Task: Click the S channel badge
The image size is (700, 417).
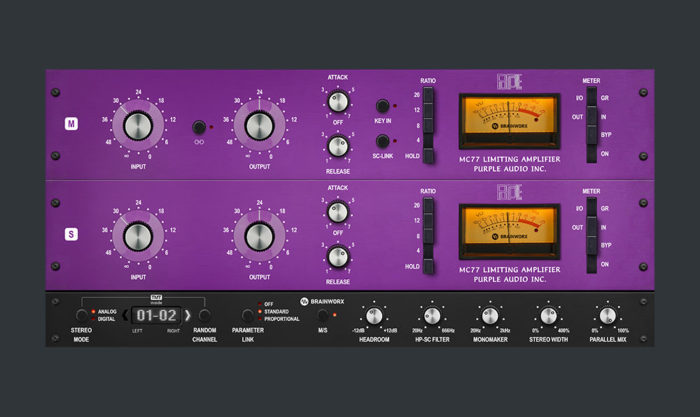Action: pyautogui.click(x=71, y=234)
